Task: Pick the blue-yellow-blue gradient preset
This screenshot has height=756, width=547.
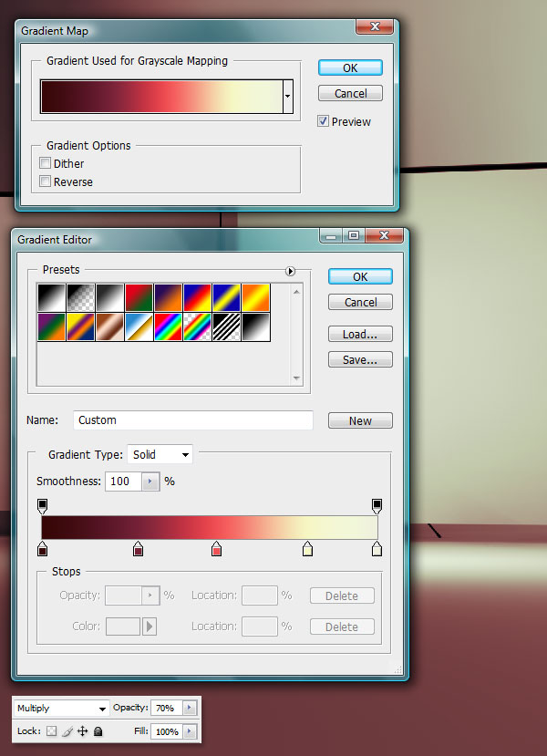Action: pos(226,297)
